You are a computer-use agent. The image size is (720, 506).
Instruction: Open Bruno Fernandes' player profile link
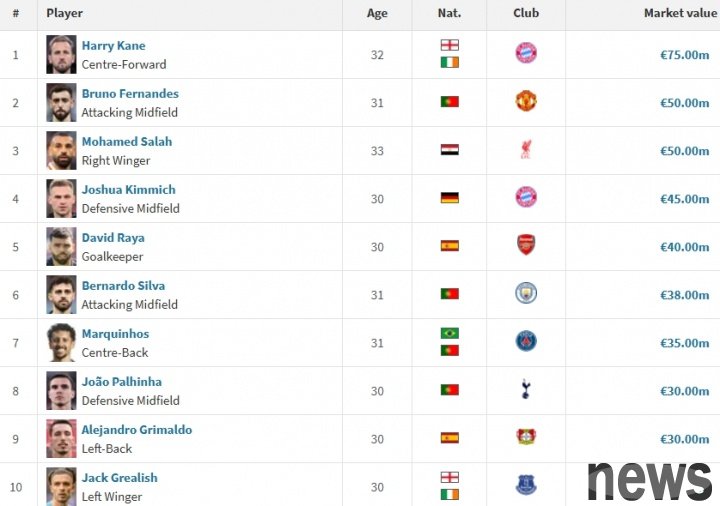point(130,94)
